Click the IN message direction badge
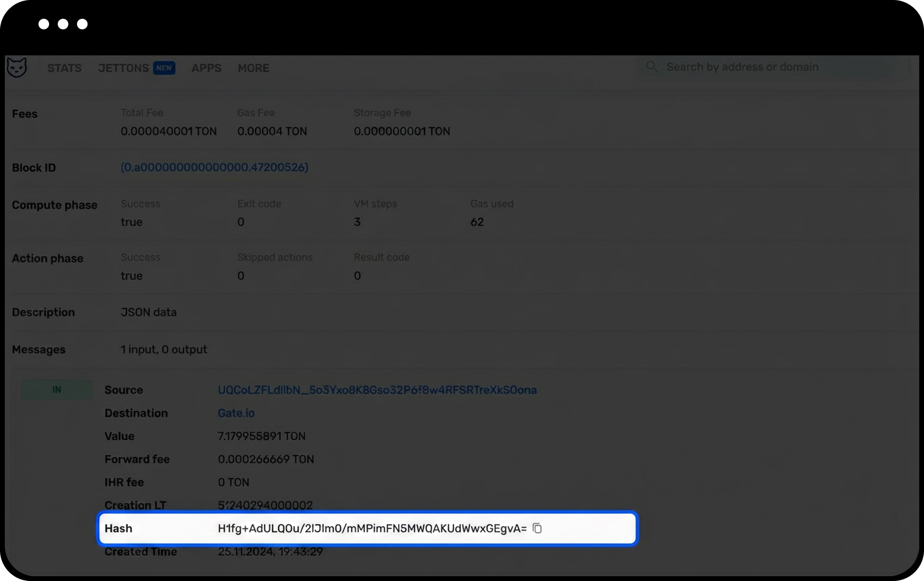The height and width of the screenshot is (581, 924). (x=57, y=389)
